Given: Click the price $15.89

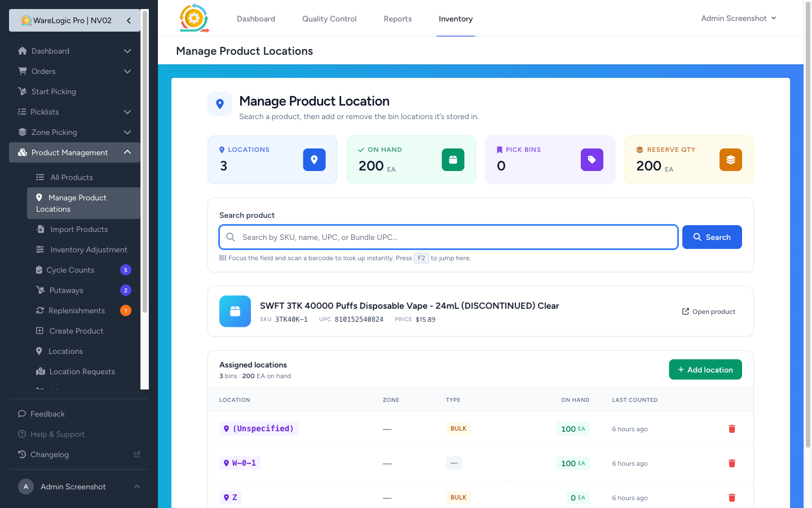Looking at the screenshot, I should click(x=426, y=319).
